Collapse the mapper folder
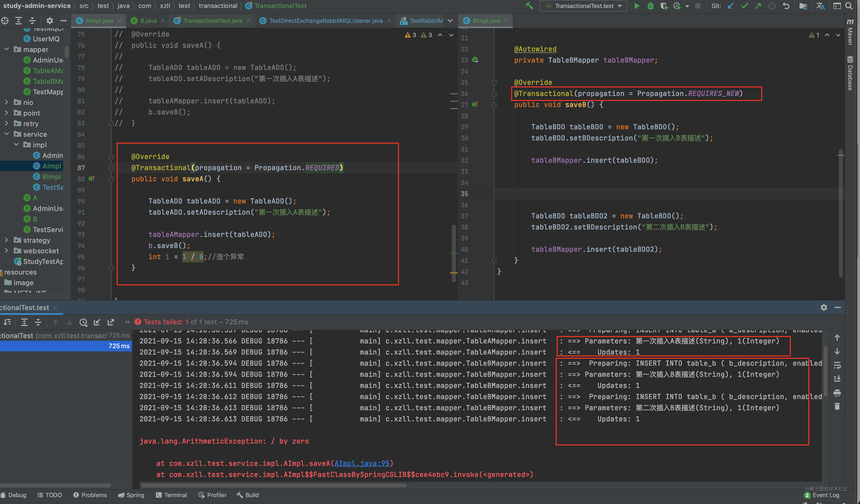Viewport: 860px width, 504px height. tap(6, 50)
